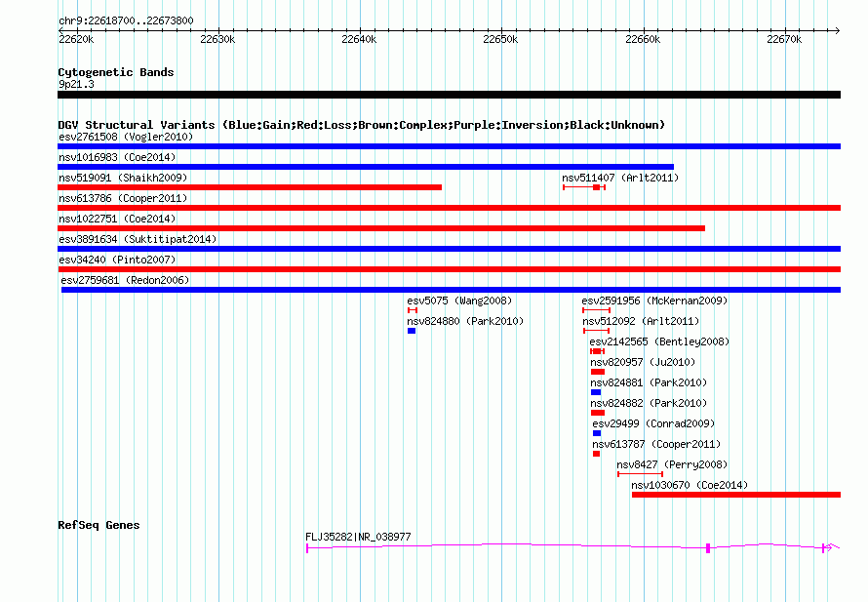Click the red nsv8427 variant glyph
This screenshot has width=868, height=602.
pyautogui.click(x=640, y=474)
